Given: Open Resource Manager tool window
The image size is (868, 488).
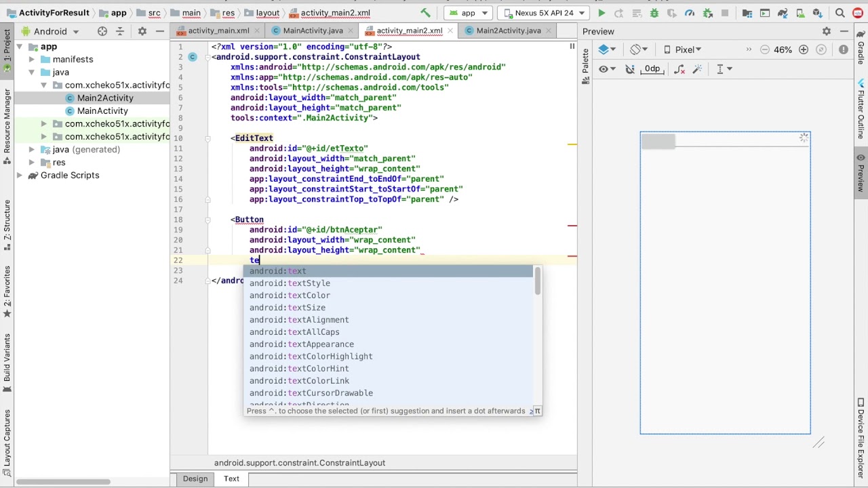Looking at the screenshot, I should pyautogui.click(x=7, y=126).
